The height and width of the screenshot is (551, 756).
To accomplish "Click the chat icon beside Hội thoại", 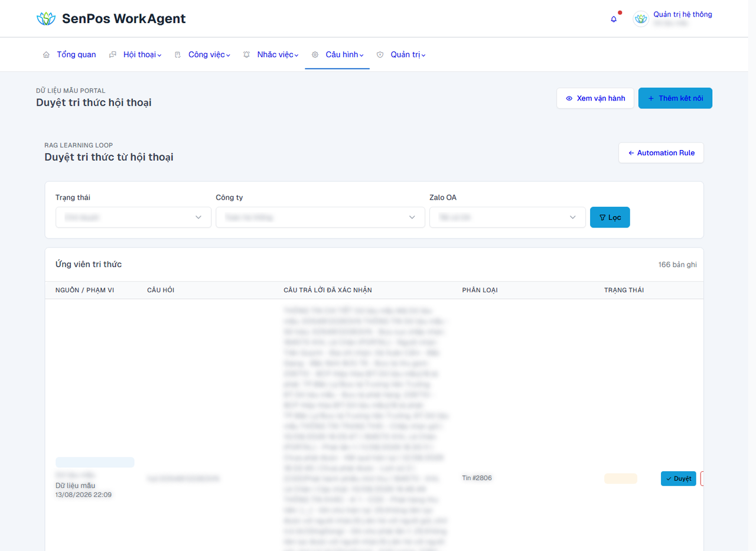I will click(113, 55).
